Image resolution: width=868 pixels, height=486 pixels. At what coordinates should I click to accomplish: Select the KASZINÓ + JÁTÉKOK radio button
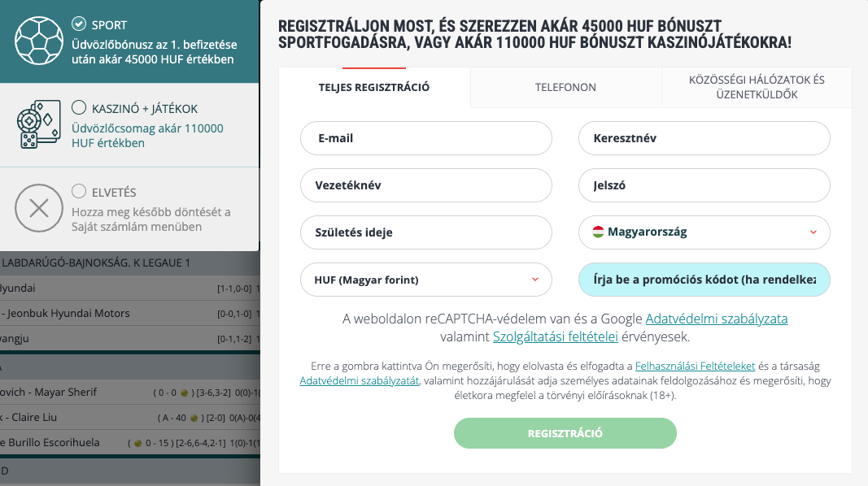(79, 107)
